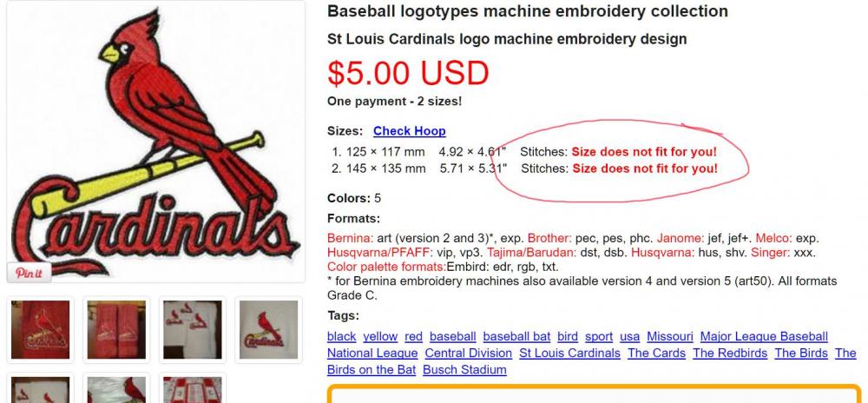Image resolution: width=868 pixels, height=403 pixels.
Task: Open the 'Major League Baseball' tag
Action: point(764,336)
